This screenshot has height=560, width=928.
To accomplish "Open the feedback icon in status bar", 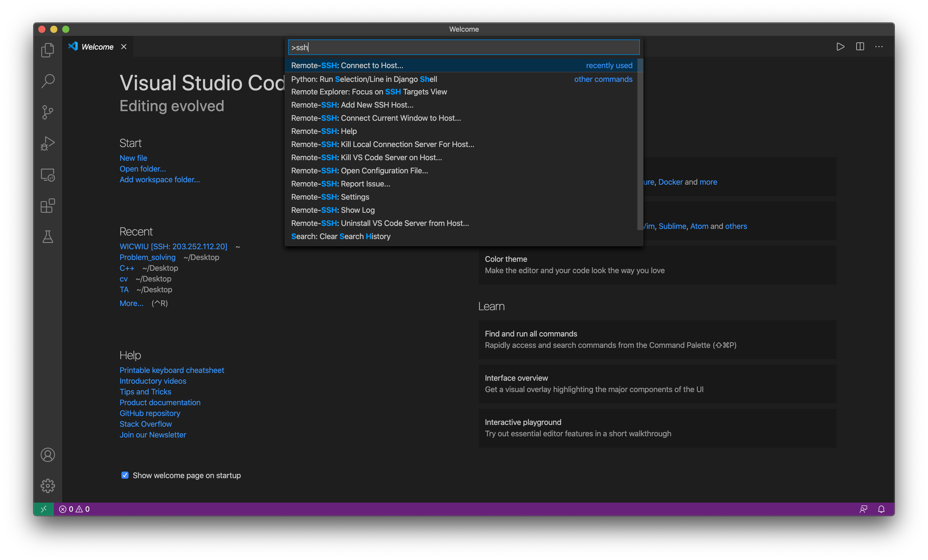I will pyautogui.click(x=864, y=509).
